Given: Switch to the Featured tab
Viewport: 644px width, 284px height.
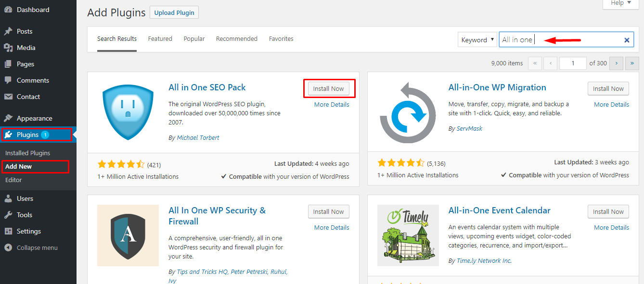Looking at the screenshot, I should (x=160, y=39).
